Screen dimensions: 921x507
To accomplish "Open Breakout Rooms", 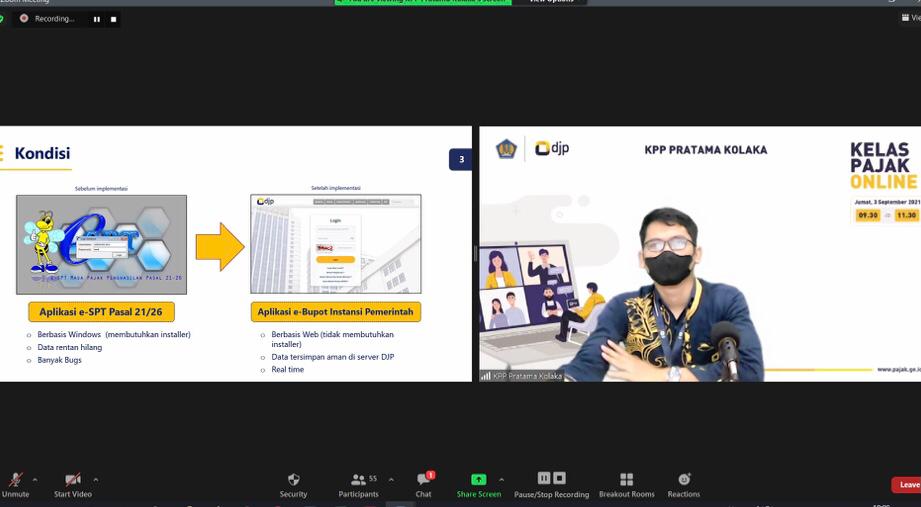I will tap(626, 481).
